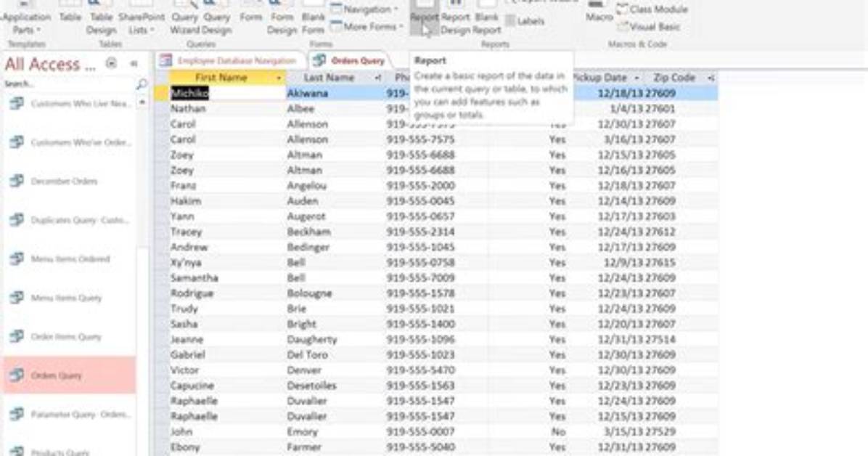Screen dimensions: 868x456
Task: Switch to the Orders Query tab
Action: click(x=350, y=61)
